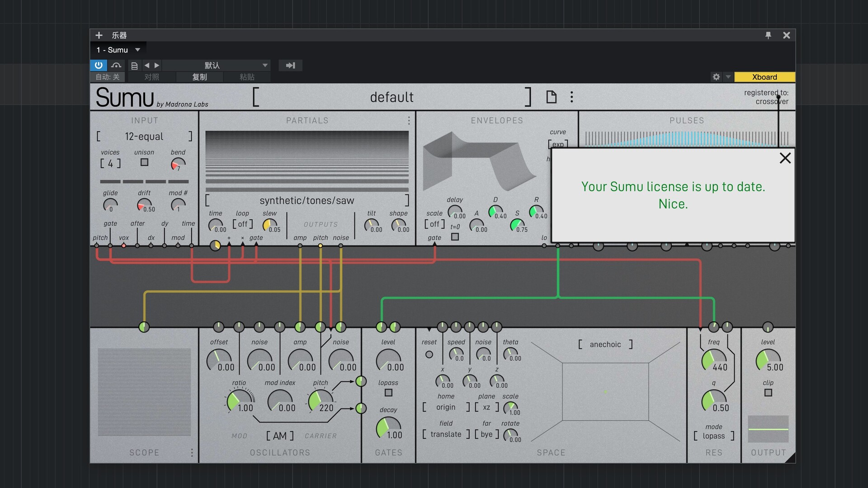
Task: Click the oscillator offset knob
Action: click(219, 360)
